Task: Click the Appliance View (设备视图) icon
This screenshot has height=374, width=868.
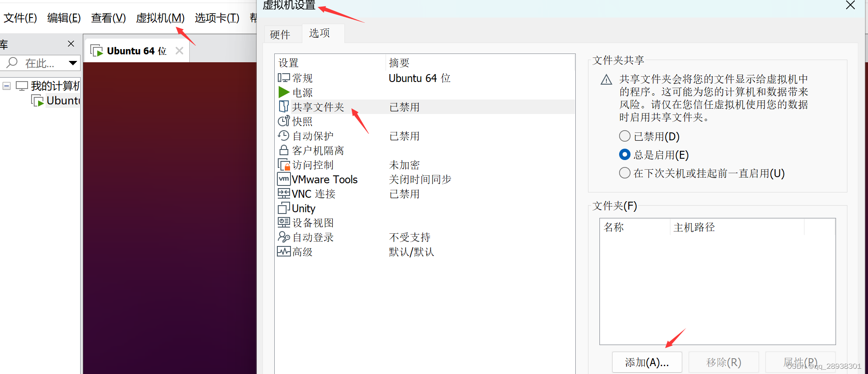Action: coord(284,222)
